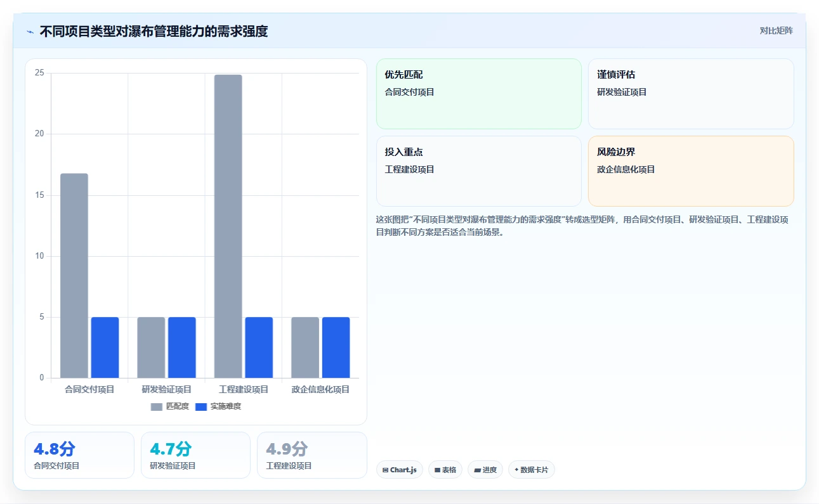Click the chart title 不同项目类型对瀑布管理能力的需求强度

(x=154, y=31)
